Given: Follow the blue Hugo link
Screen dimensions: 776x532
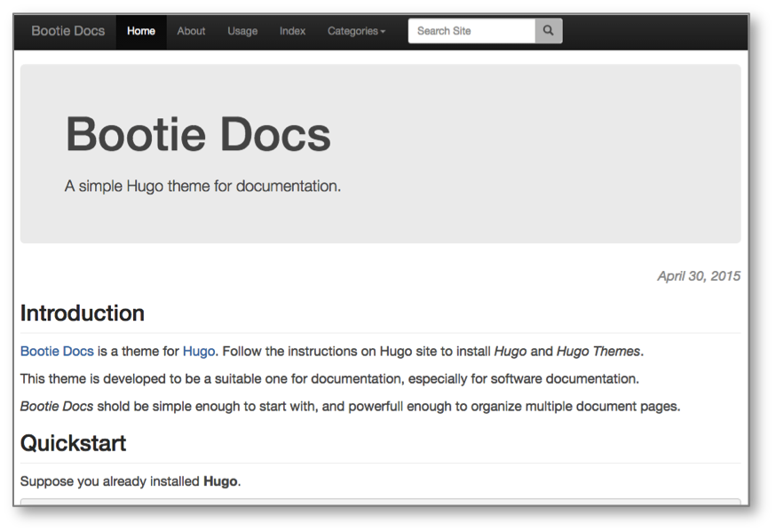Looking at the screenshot, I should coord(199,352).
